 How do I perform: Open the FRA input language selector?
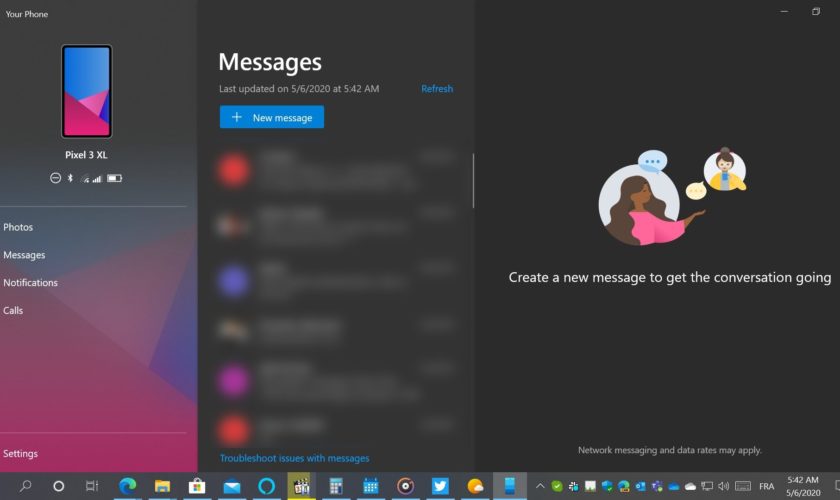pyautogui.click(x=766, y=486)
